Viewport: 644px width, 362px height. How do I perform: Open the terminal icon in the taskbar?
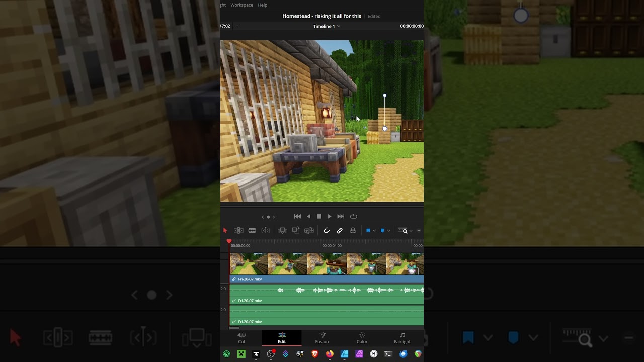388,354
